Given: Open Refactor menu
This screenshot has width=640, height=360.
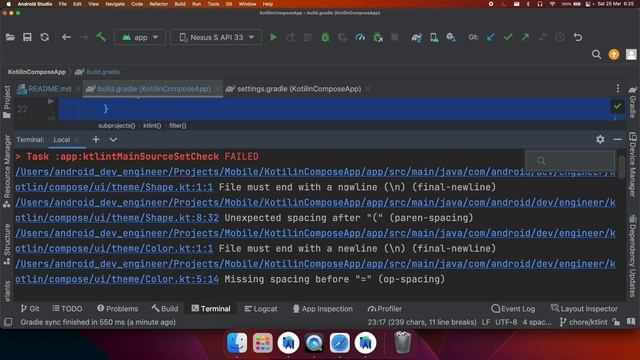Looking at the screenshot, I should (158, 4).
